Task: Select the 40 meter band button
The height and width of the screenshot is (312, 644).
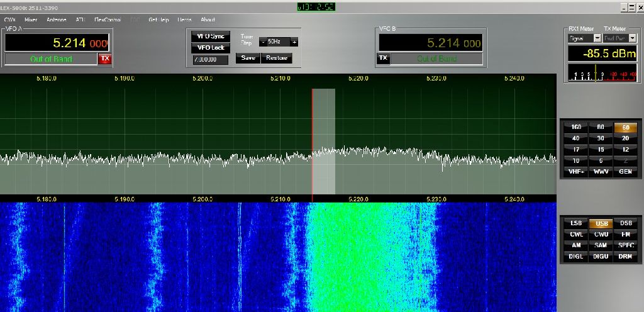Action: coord(576,138)
